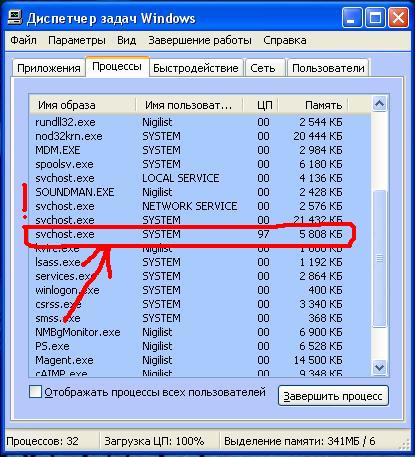Click scrollbar up arrow in process list
418x457 pixels.
tap(380, 104)
